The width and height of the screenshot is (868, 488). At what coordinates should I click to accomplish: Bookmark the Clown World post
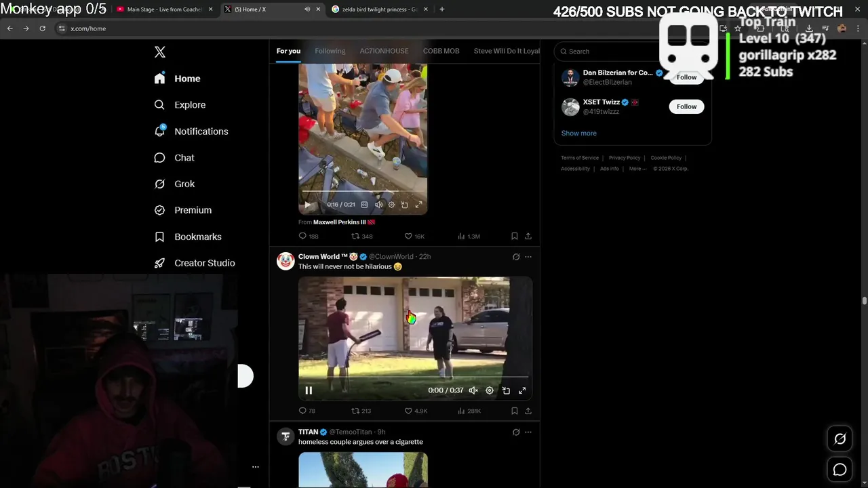tap(514, 411)
